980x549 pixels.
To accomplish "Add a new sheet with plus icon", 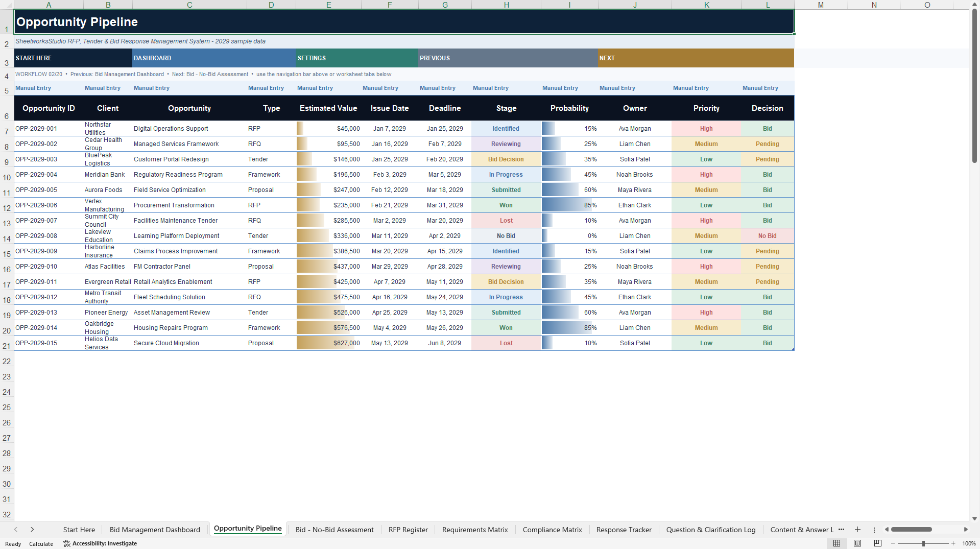I will (x=858, y=530).
